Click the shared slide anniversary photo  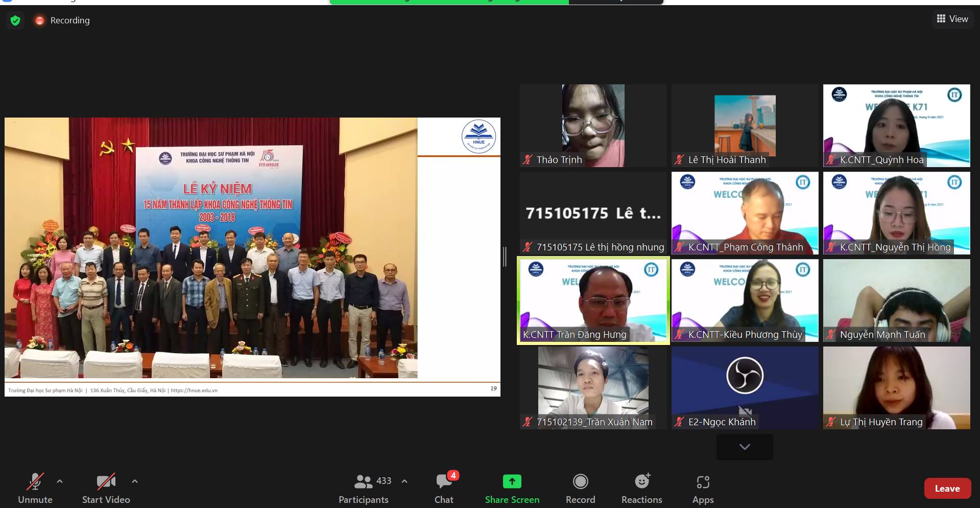(211, 248)
